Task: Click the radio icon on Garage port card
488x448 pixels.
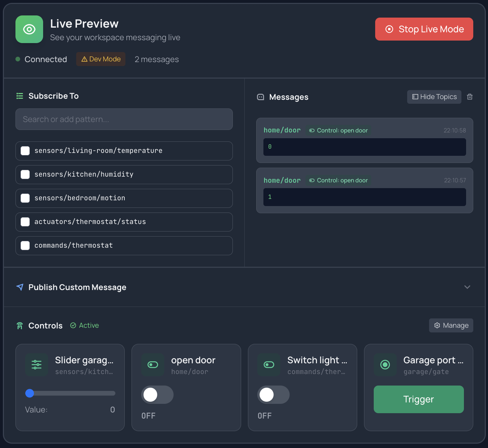Action: [x=385, y=365]
